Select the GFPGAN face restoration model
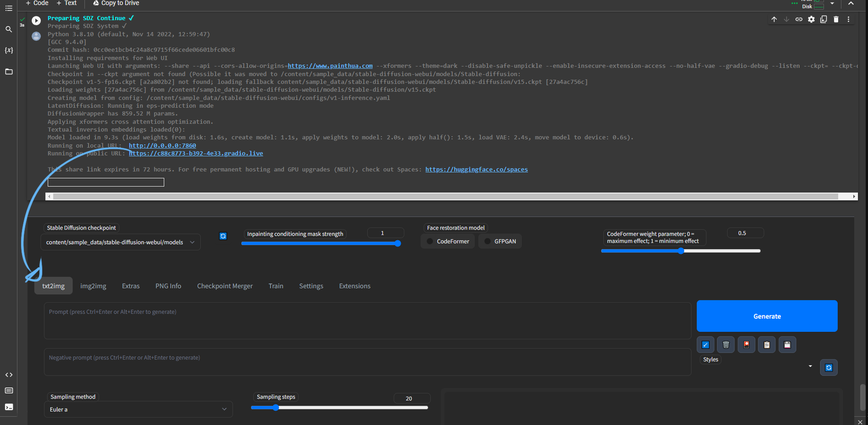The height and width of the screenshot is (425, 868). click(x=500, y=241)
